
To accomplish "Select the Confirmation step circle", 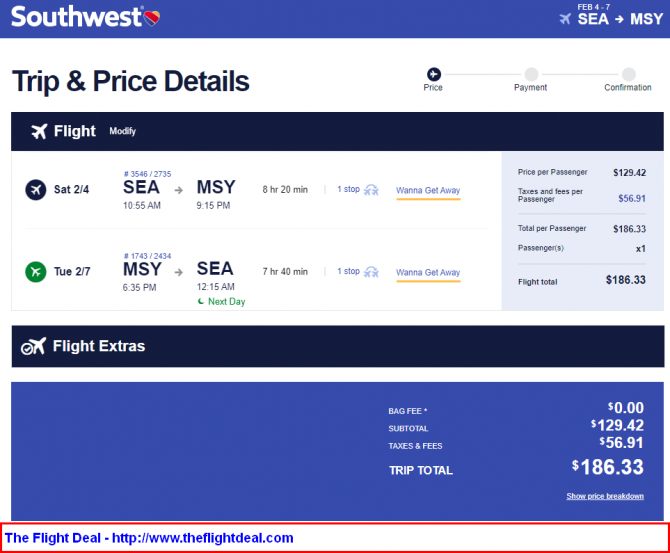I will [x=628, y=74].
